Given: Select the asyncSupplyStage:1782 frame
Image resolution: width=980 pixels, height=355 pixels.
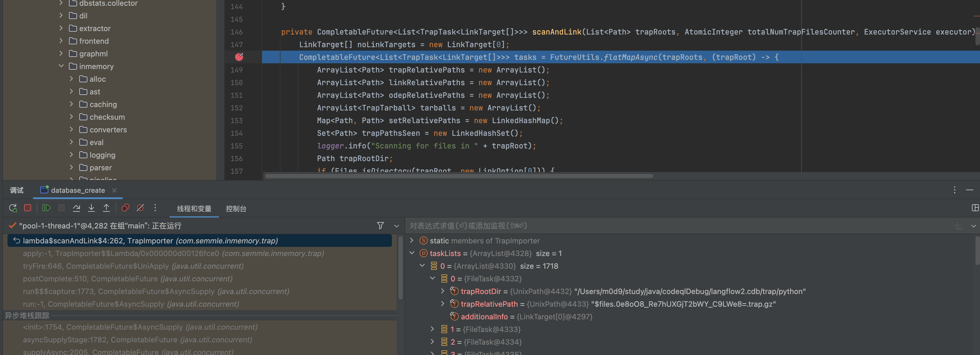Looking at the screenshot, I should coord(200,339).
